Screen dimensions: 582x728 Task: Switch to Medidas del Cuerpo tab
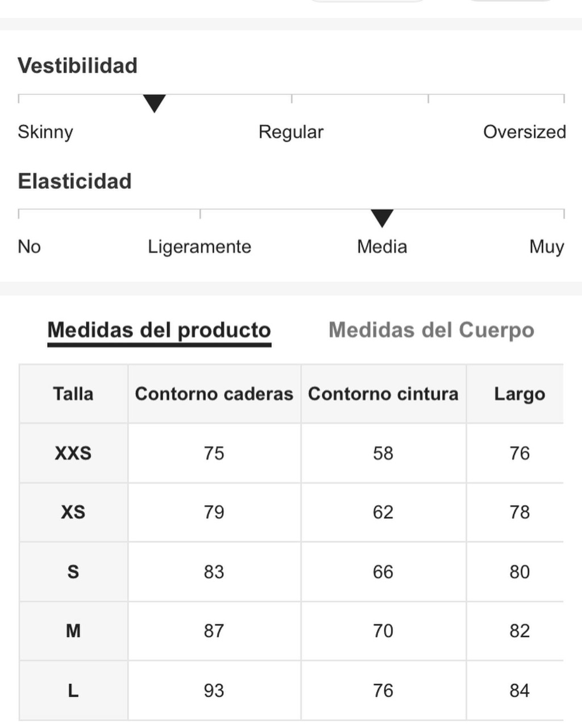tap(431, 330)
